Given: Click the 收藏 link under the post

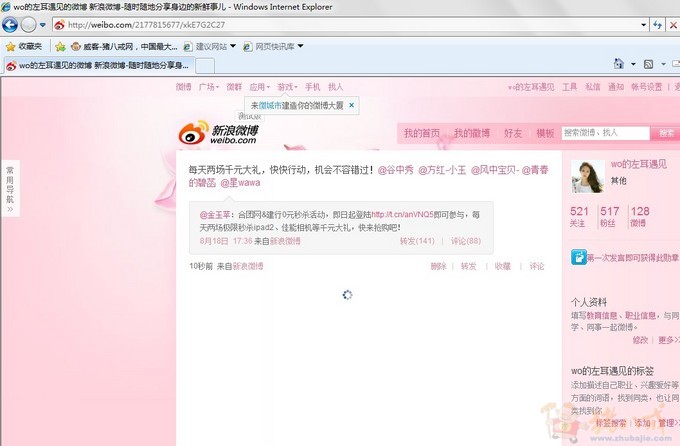Looking at the screenshot, I should [x=502, y=266].
